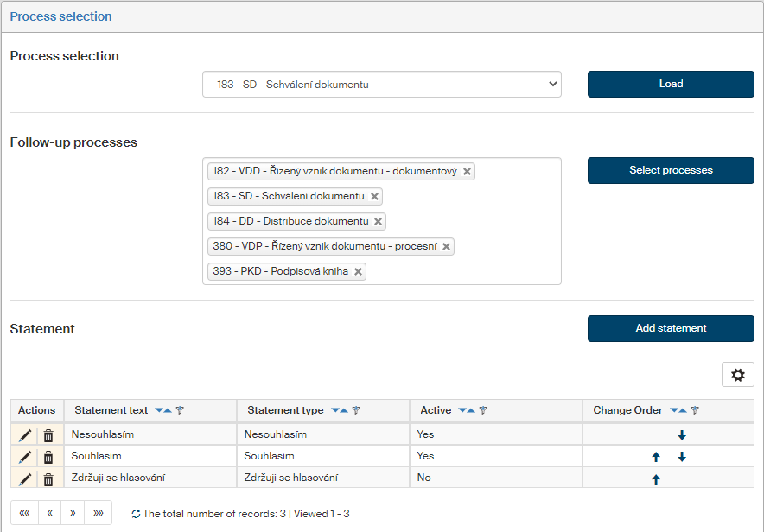The width and height of the screenshot is (764, 532).
Task: Edit the Zdržuji se hlasování statement
Action: click(x=25, y=478)
